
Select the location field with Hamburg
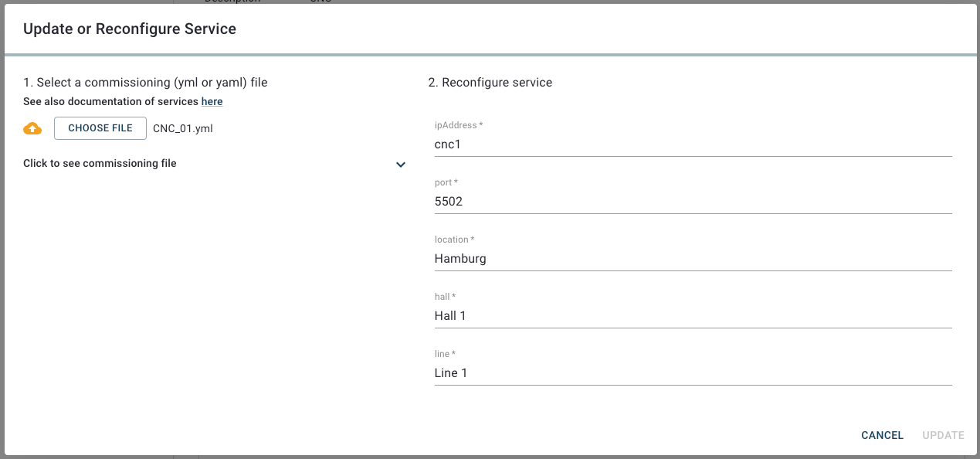click(x=693, y=259)
